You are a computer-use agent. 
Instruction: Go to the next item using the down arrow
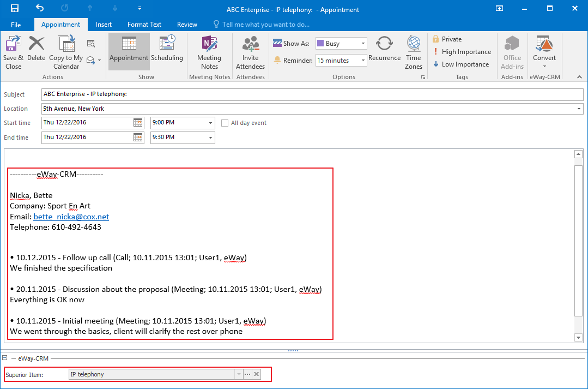(x=115, y=8)
